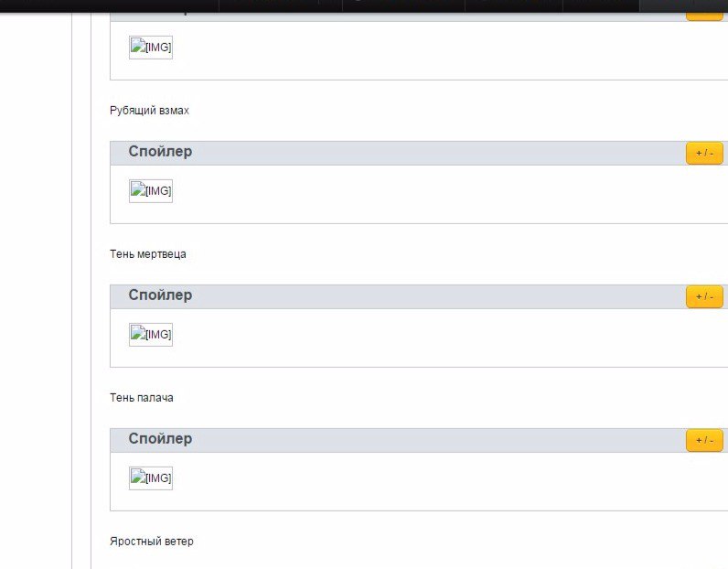Open the broken image in the topmost spoiler

(151, 48)
